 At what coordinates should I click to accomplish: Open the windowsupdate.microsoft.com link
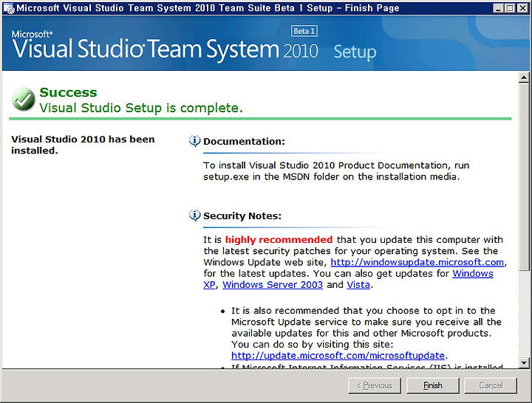417,262
